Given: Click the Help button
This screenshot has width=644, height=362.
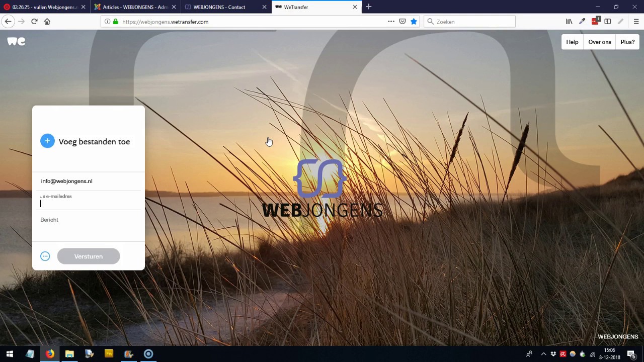Looking at the screenshot, I should click(x=572, y=42).
